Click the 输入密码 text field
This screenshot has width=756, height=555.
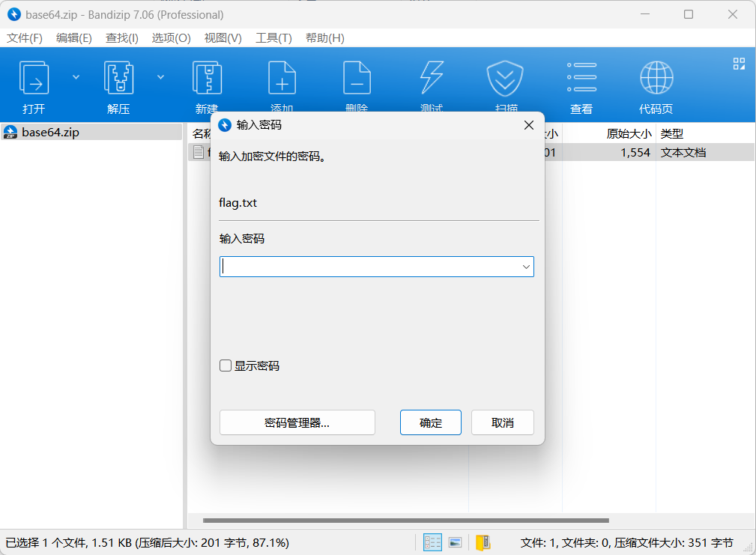(367, 267)
